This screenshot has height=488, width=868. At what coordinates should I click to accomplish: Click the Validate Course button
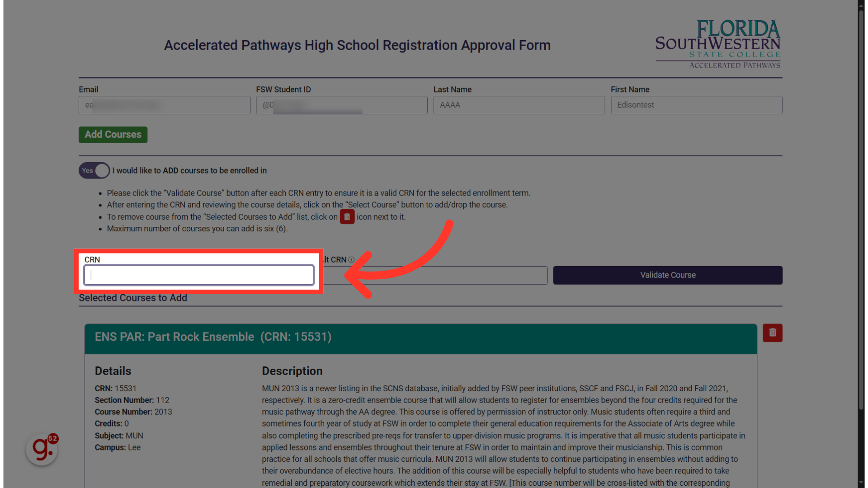tap(668, 275)
